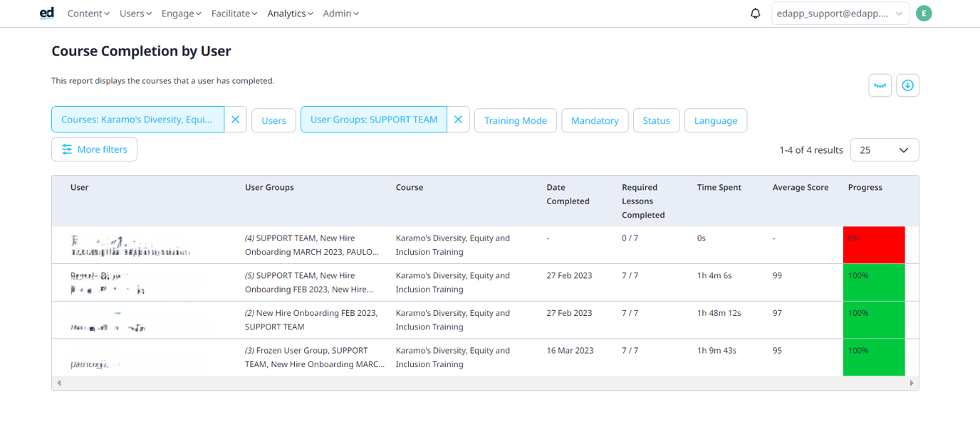This screenshot has width=980, height=434.
Task: Open the User Groups: SUPPORT TEAM filter
Action: point(374,120)
